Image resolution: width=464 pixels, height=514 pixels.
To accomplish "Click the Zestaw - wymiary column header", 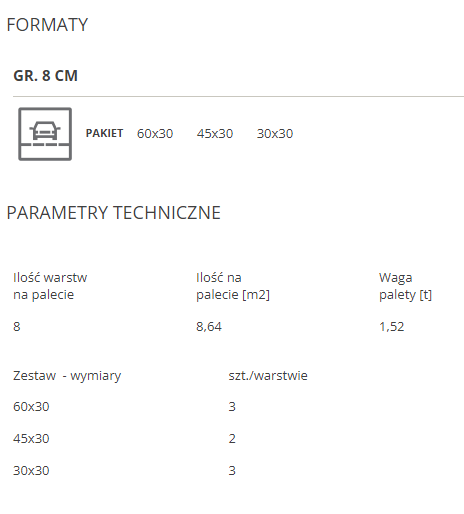I will pos(67,376).
